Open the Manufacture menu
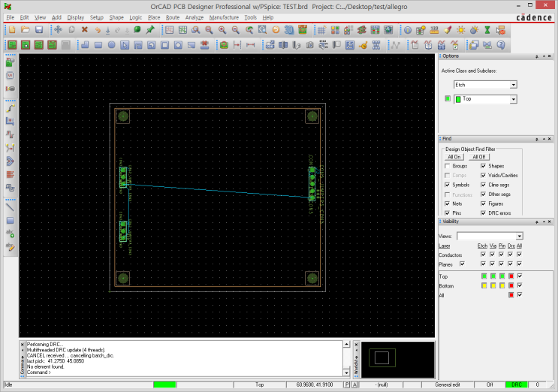The height and width of the screenshot is (392, 558). tap(224, 17)
